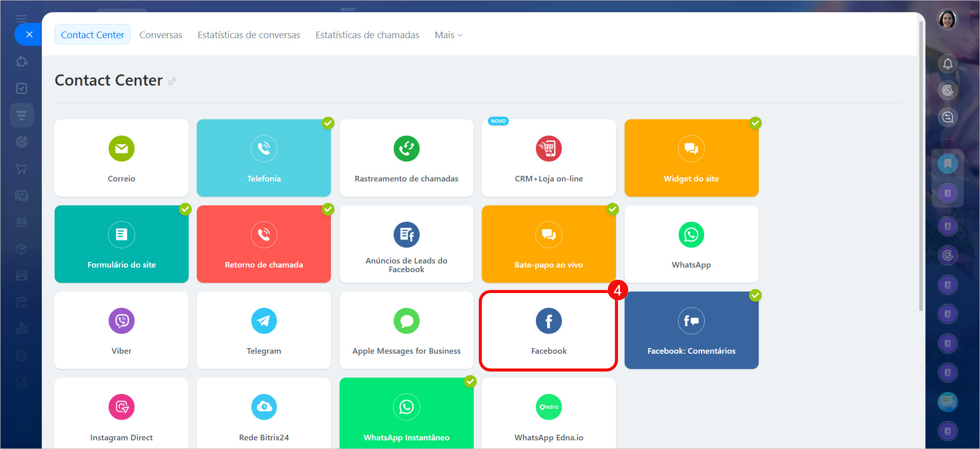Open the target-style icon in right panel
Image resolution: width=980 pixels, height=449 pixels.
[x=947, y=90]
